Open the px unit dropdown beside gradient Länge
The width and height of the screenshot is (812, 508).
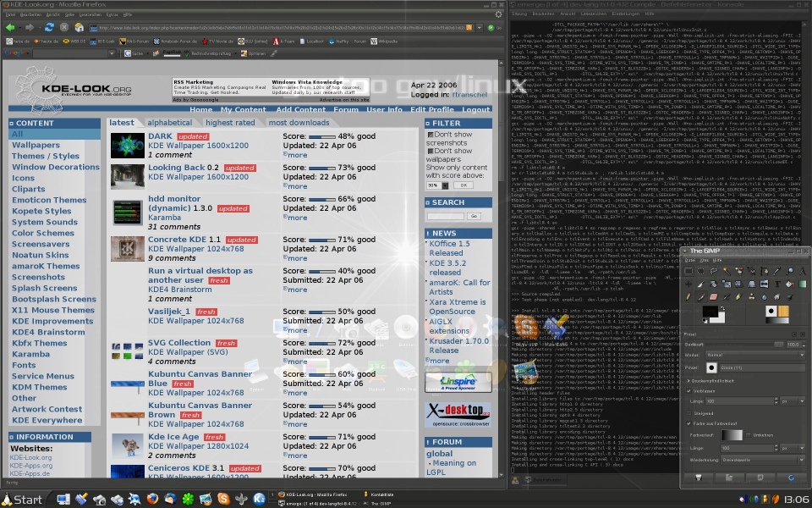point(793,449)
